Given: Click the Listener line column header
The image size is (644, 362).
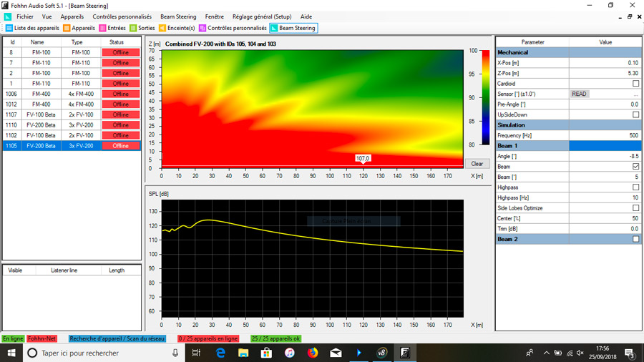Looking at the screenshot, I should point(64,270).
